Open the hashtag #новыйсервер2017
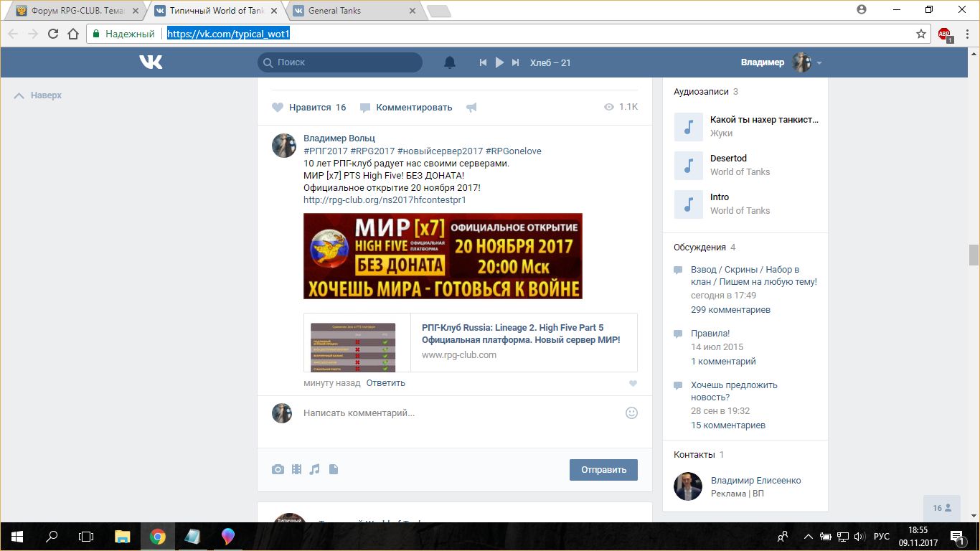Viewport: 980px width, 551px height. pos(440,151)
